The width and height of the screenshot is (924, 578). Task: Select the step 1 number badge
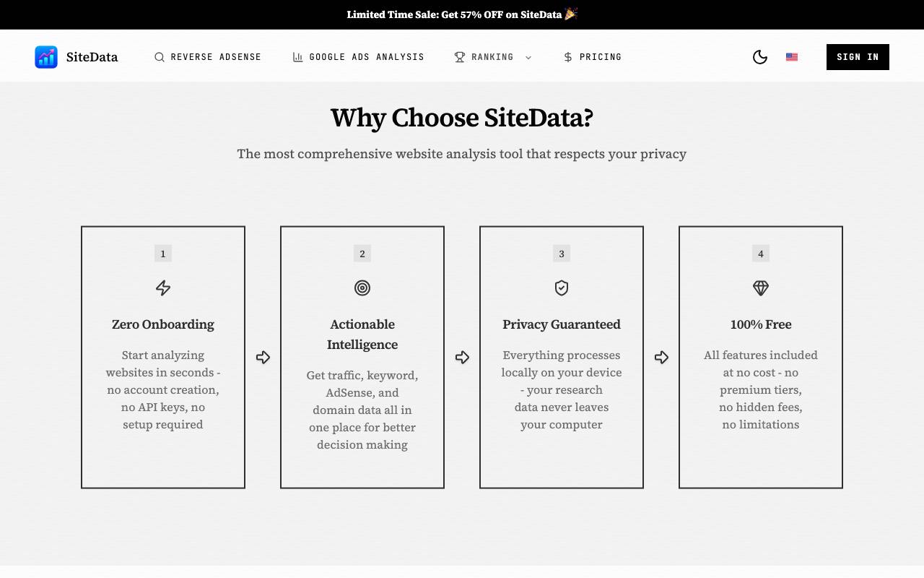[163, 254]
